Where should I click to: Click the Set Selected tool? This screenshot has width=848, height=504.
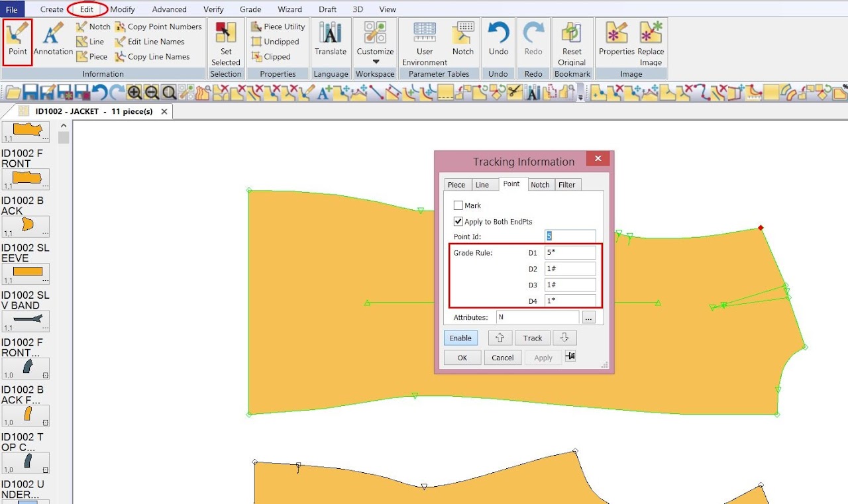[226, 43]
